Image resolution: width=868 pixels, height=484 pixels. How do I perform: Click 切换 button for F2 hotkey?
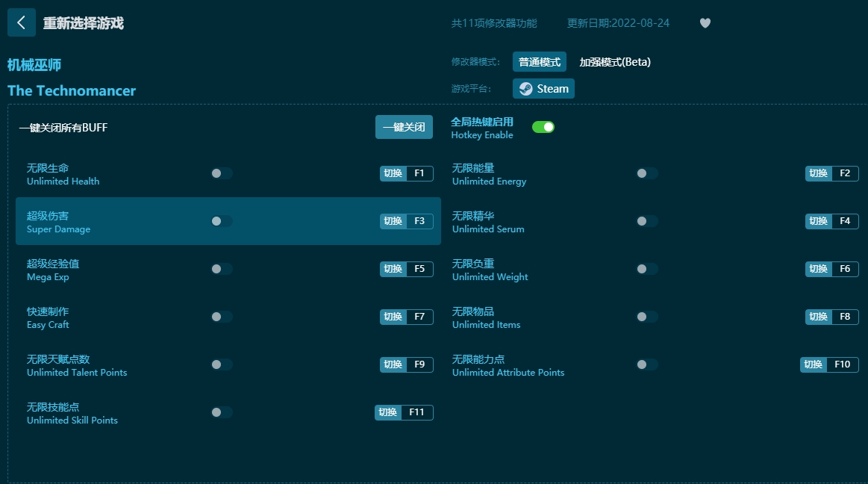[x=818, y=173]
